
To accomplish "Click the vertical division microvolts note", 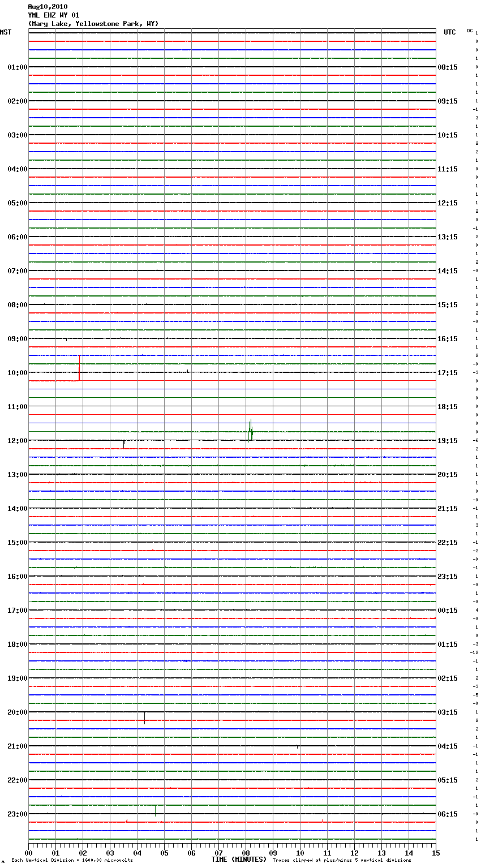I will [72, 861].
